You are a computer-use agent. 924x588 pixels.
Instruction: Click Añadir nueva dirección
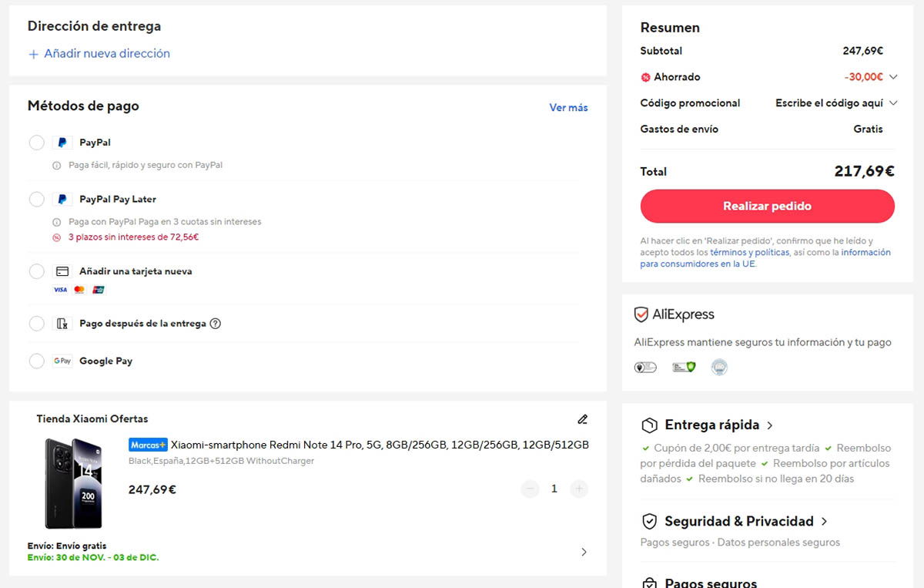point(100,53)
